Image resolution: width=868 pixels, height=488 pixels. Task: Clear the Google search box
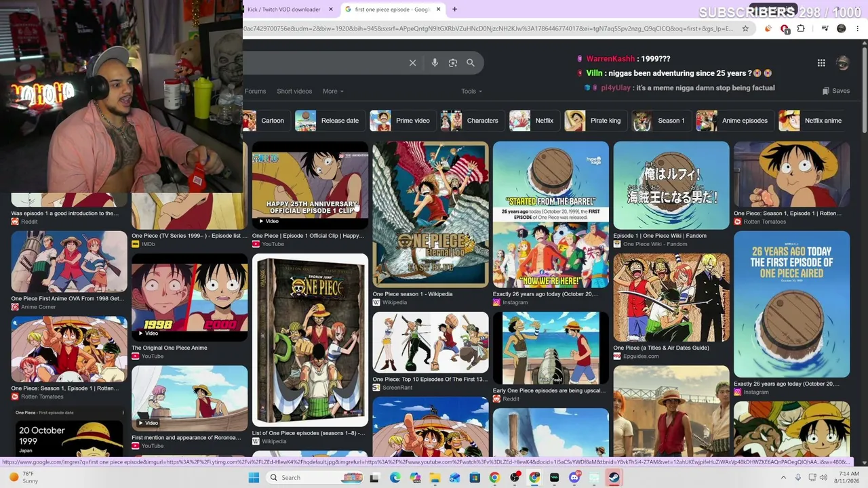click(x=412, y=63)
